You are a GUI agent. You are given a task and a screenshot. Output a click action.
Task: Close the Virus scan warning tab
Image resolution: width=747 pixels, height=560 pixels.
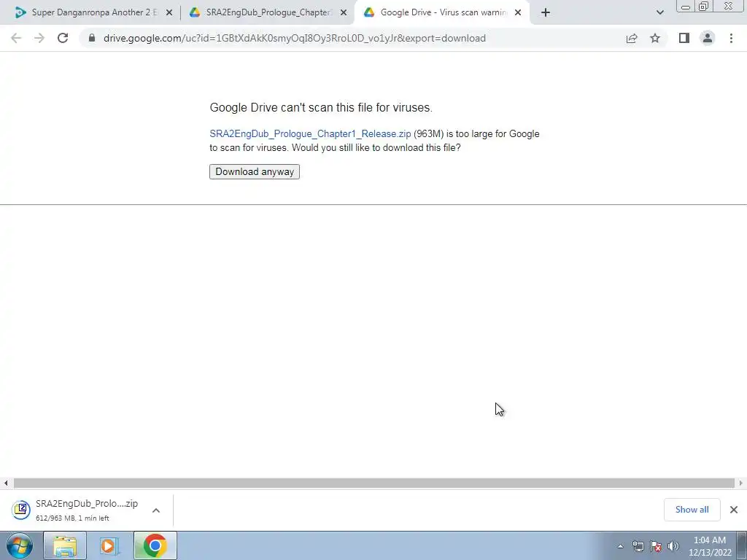point(518,12)
